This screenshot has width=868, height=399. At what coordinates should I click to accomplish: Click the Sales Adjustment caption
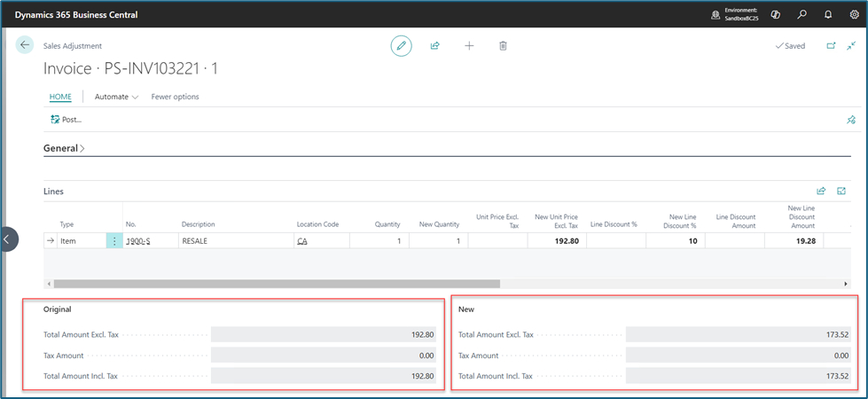73,46
